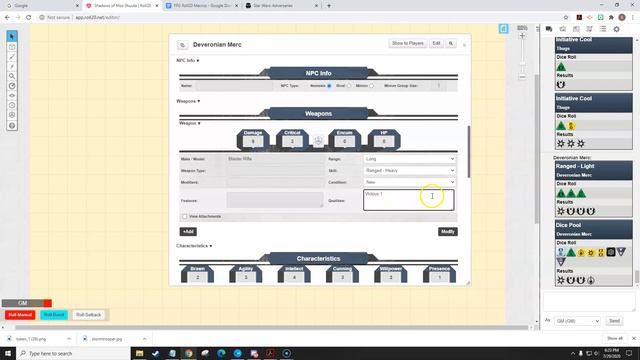Open the weapon Condition dropdown

[x=409, y=182]
